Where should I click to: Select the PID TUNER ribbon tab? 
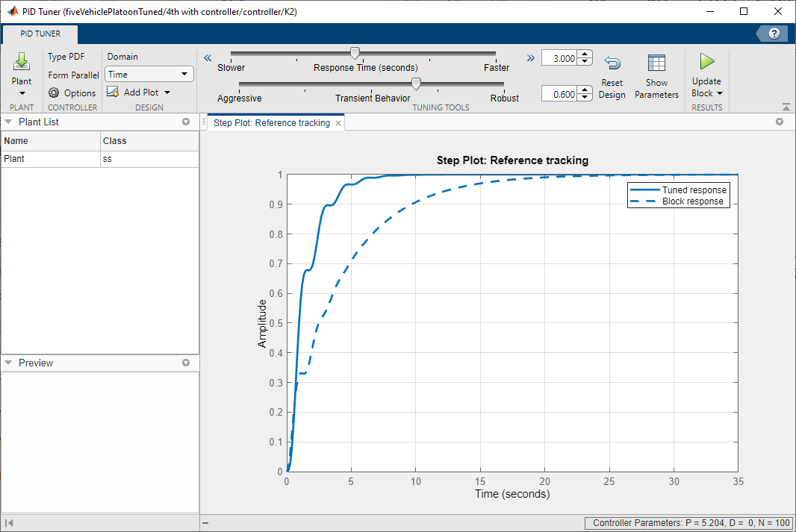point(41,34)
